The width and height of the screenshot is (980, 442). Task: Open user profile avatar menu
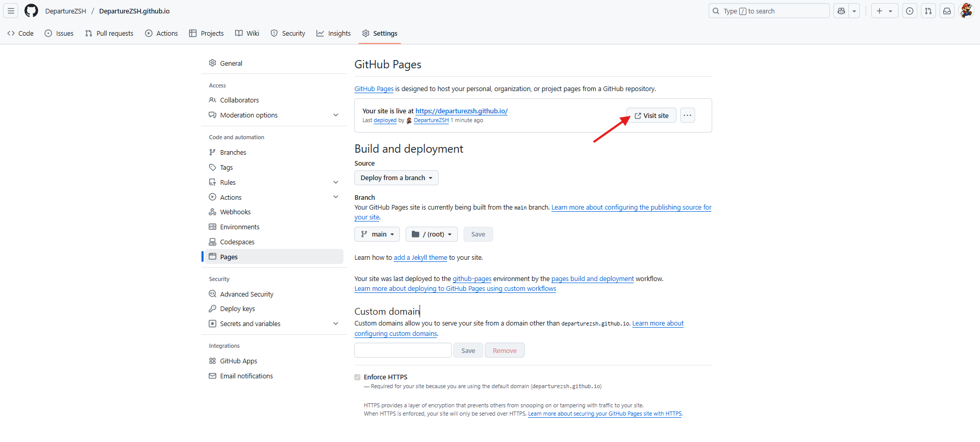966,11
